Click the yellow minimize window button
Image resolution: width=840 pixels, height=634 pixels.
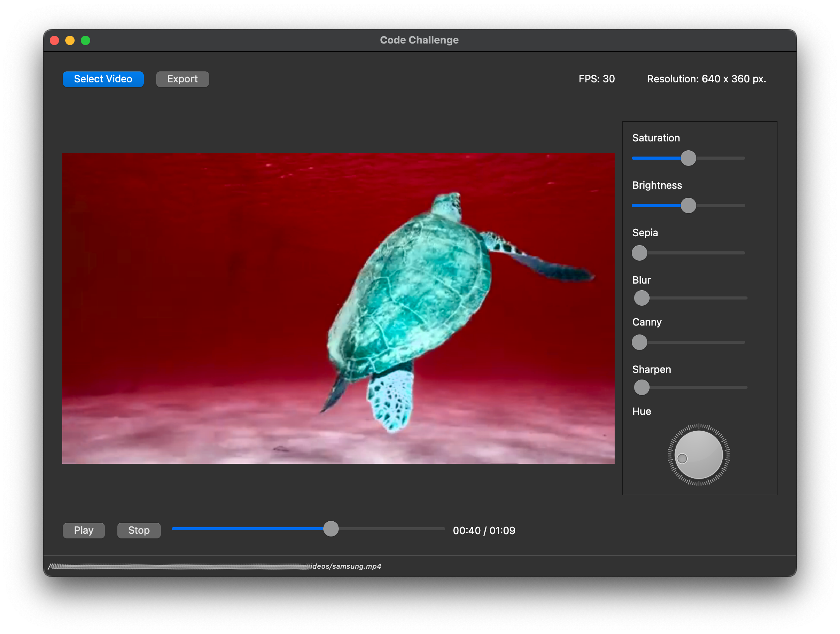click(x=70, y=40)
